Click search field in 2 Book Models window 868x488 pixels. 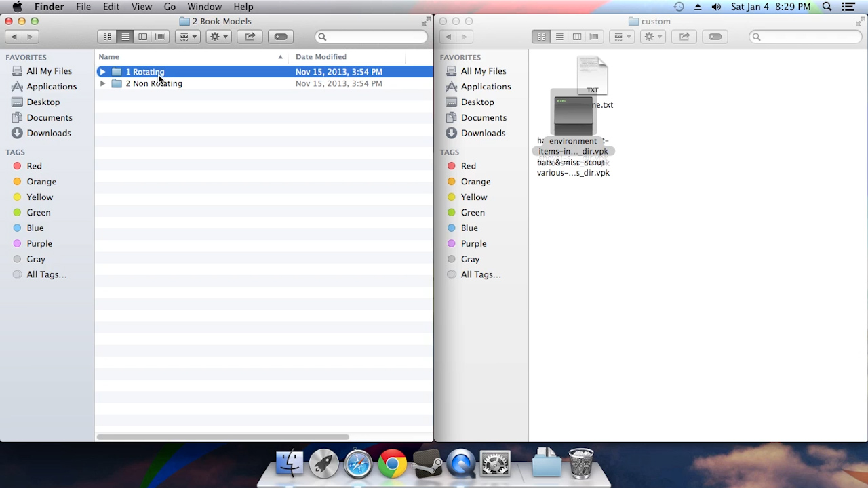click(x=372, y=37)
